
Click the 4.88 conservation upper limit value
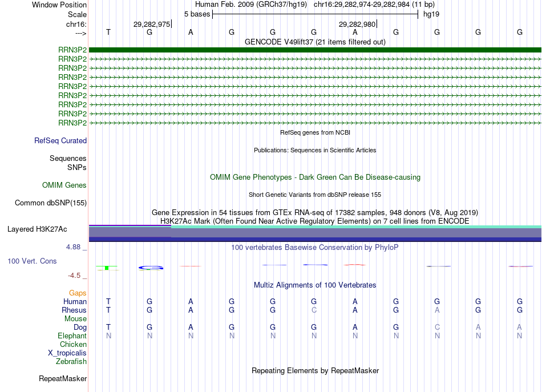(73, 247)
